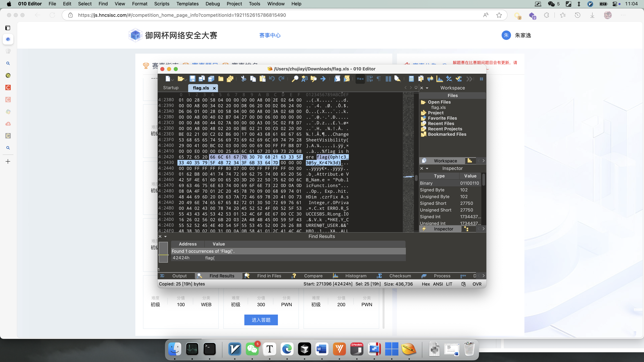Viewport: 644px width, 362px height.
Task: Click the 赛事中心 link in browser page
Action: click(270, 35)
